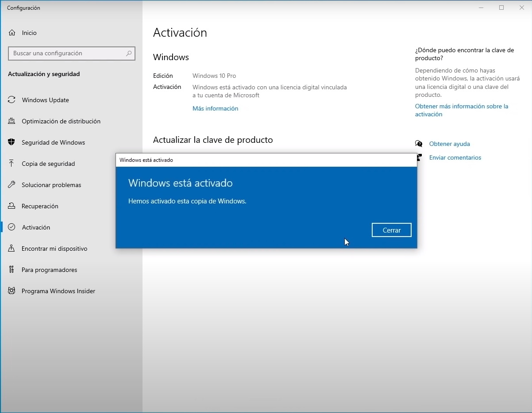Screen dimensions: 532x413
Task: Click the Windows Update sync icon
Action: coord(12,100)
